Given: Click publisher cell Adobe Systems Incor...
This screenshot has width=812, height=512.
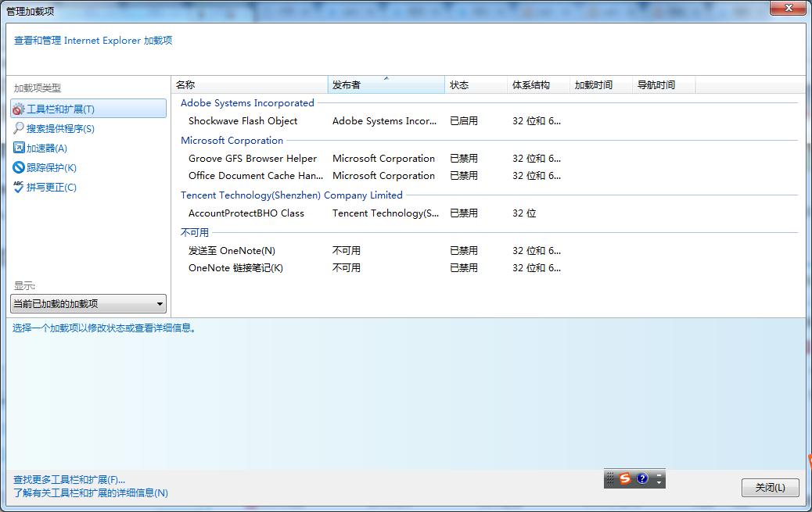Looking at the screenshot, I should [384, 120].
